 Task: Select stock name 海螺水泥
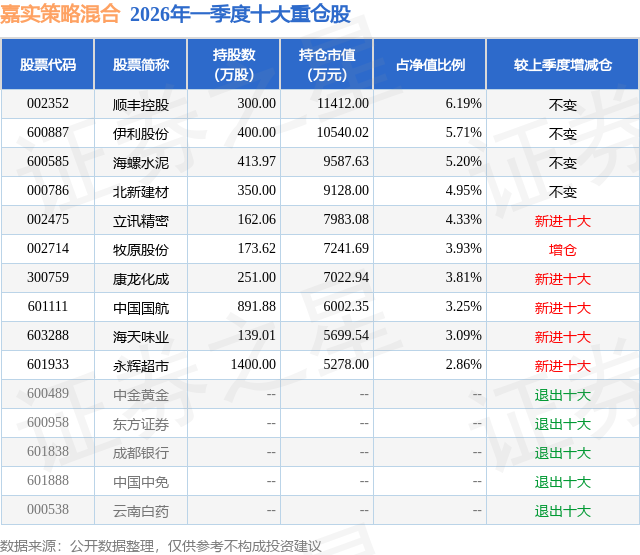coord(141,163)
